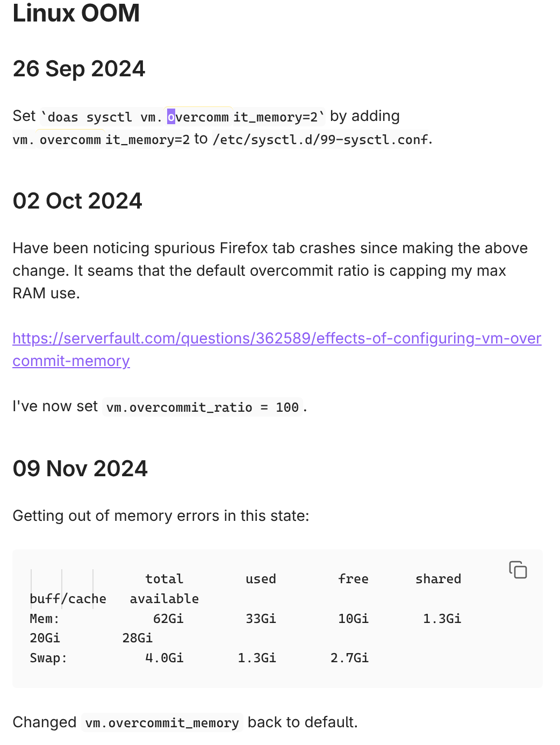Click the '62Gi' total memory value
The width and height of the screenshot is (560, 745).
[x=168, y=619]
